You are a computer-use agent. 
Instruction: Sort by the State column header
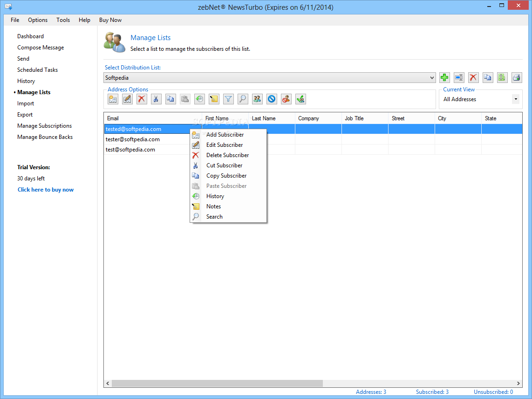click(502, 118)
